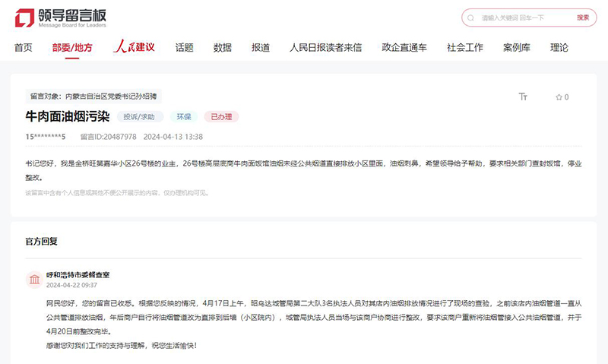The image size is (608, 364).
Task: Click the gray privacy notice under the message
Action: [x=117, y=193]
